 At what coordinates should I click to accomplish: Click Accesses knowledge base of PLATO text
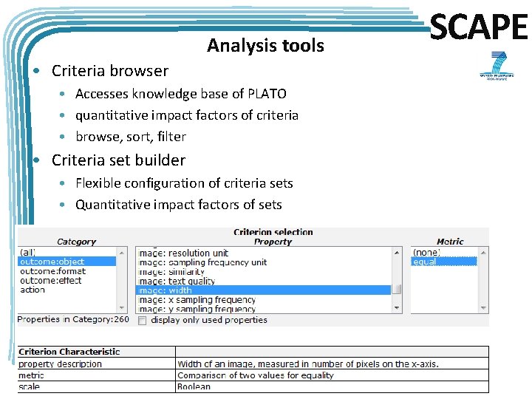click(181, 94)
